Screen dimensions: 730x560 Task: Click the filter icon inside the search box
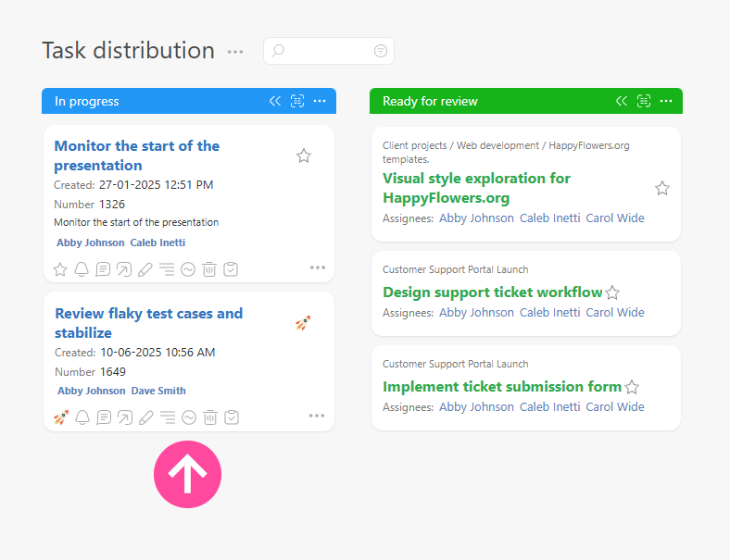(x=381, y=51)
